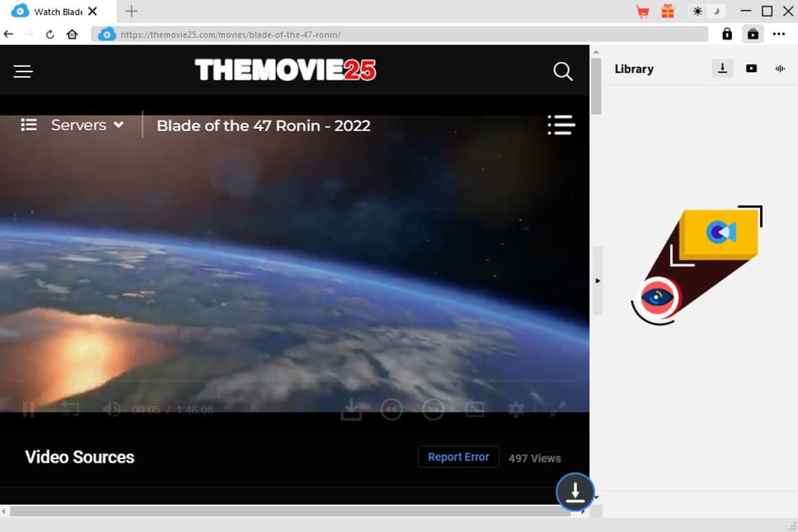Open the three-dot more options menu
The image size is (798, 532).
[778, 34]
